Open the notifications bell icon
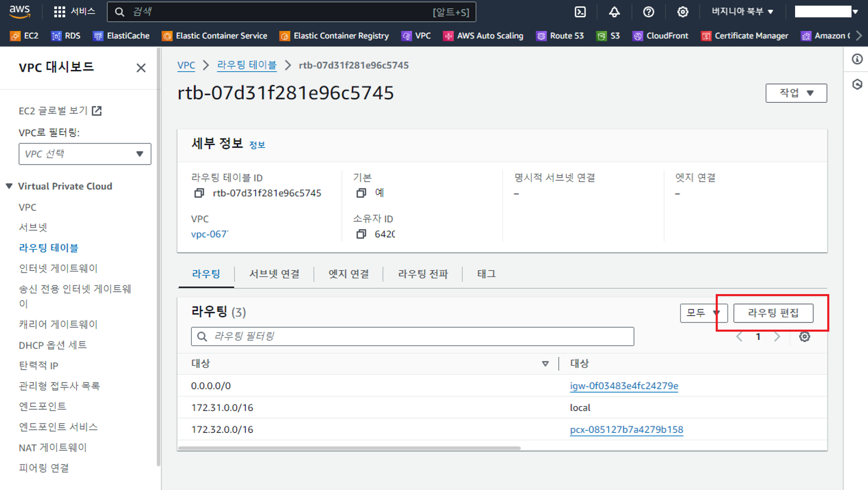 coord(614,12)
